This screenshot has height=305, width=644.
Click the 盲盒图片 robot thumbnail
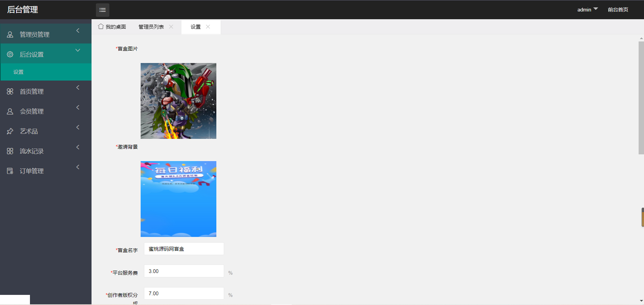coord(178,101)
